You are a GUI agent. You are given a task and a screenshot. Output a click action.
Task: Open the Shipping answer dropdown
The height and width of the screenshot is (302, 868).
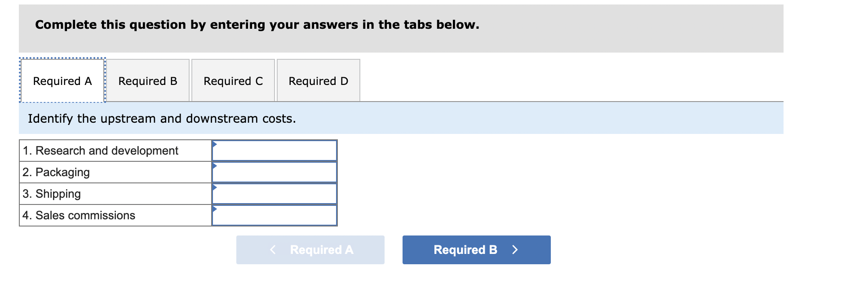274,193
